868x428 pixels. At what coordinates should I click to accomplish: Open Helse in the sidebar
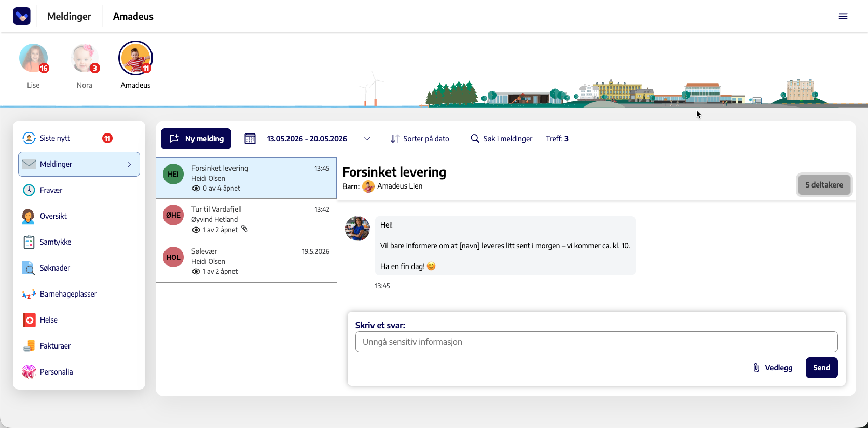tap(79, 320)
